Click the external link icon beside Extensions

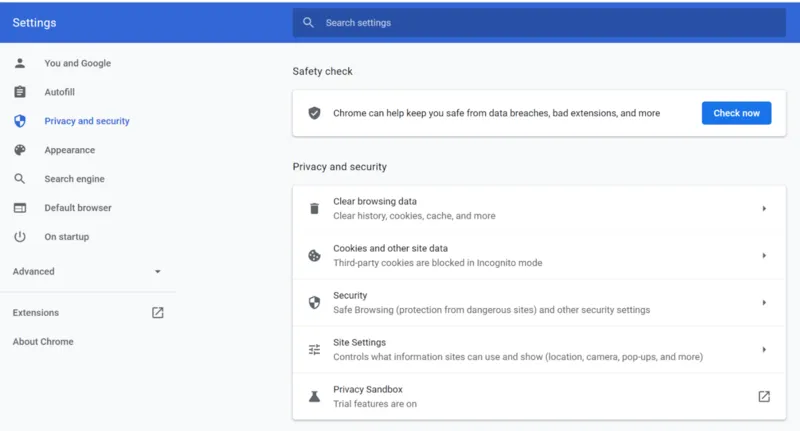[158, 313]
